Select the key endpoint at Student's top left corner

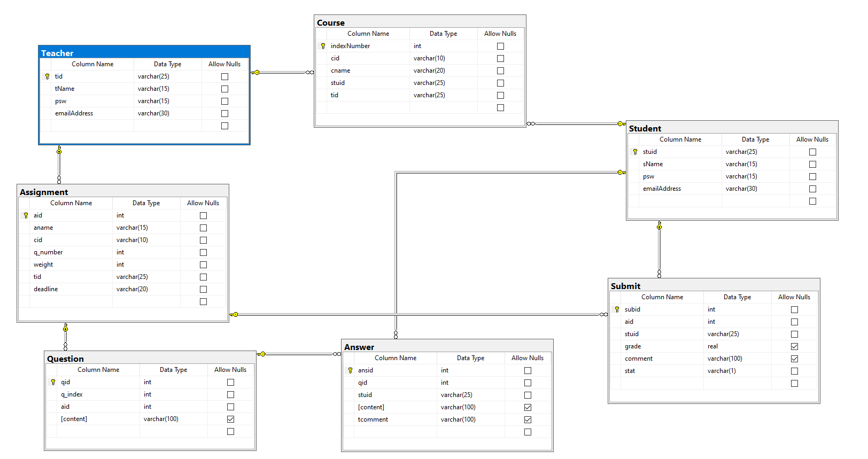coord(622,123)
